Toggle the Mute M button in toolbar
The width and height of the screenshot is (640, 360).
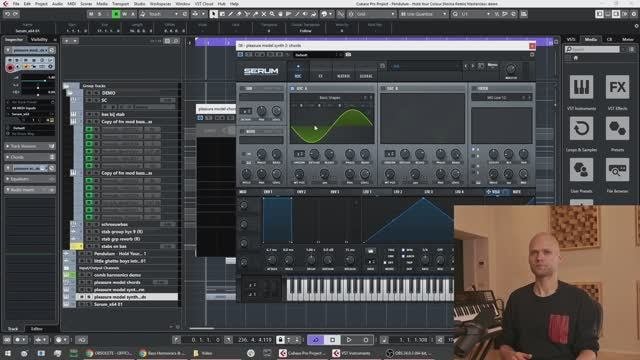[x=91, y=14]
